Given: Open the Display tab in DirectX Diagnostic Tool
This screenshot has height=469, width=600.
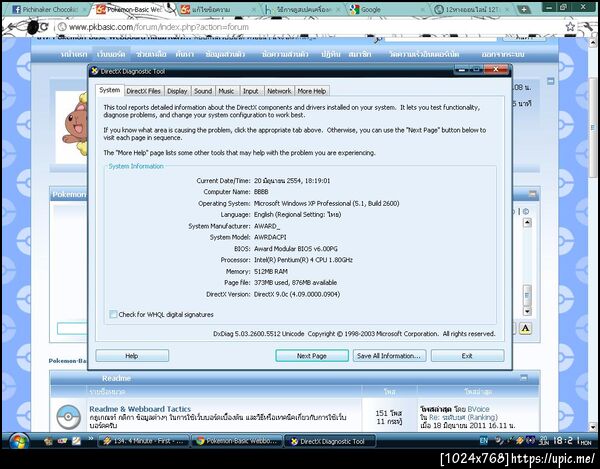Looking at the screenshot, I should click(x=177, y=91).
